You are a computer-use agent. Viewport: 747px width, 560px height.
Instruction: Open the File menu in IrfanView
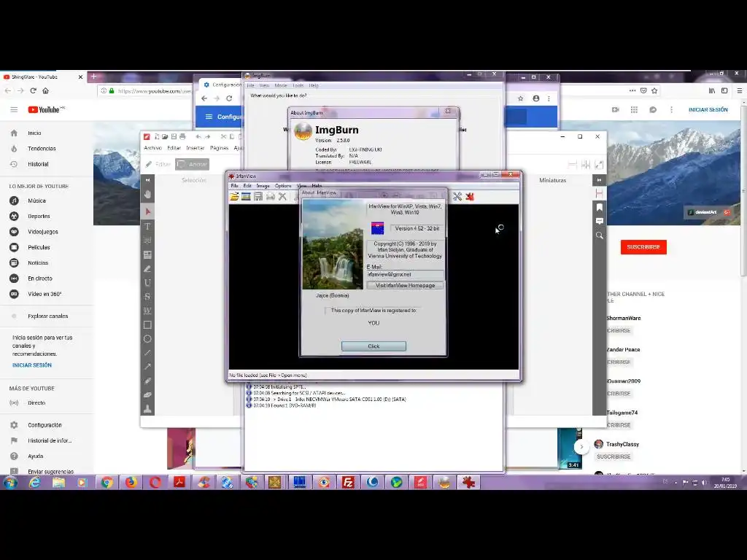[234, 186]
